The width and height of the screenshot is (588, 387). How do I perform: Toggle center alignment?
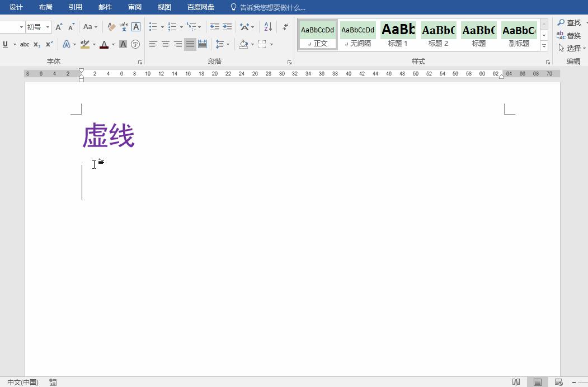(166, 44)
